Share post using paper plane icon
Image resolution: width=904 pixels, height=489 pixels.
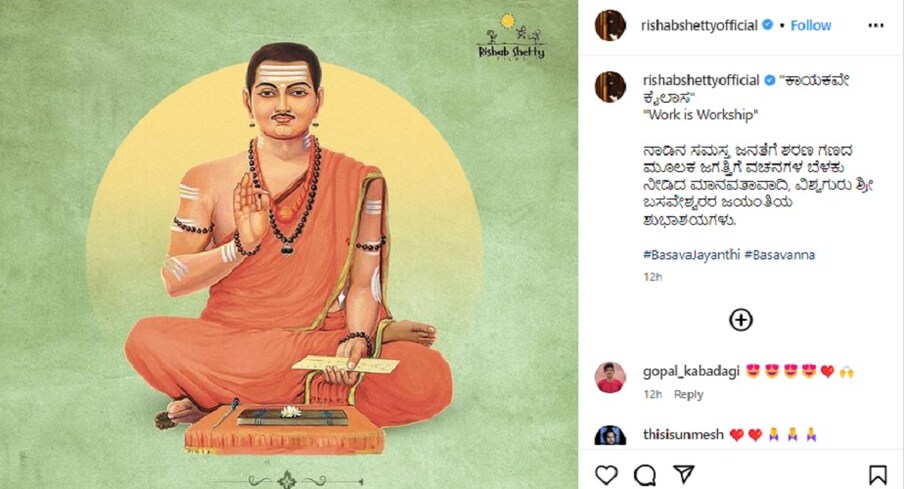coord(684,475)
